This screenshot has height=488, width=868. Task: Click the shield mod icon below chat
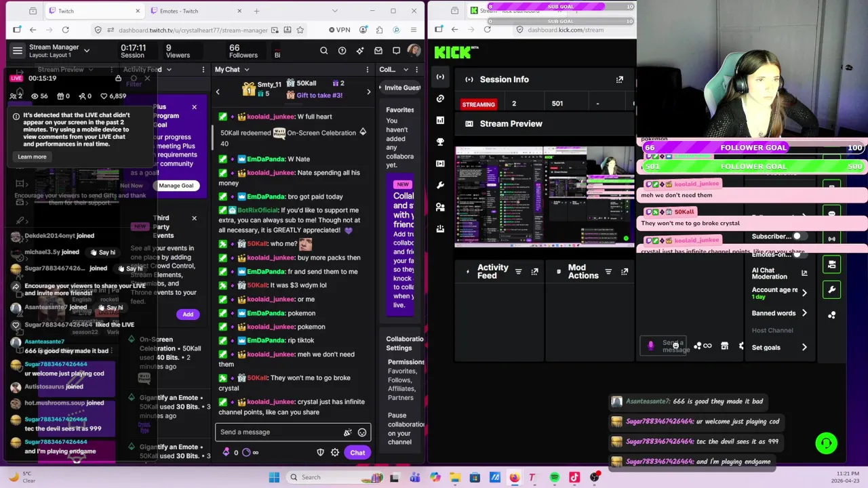click(x=321, y=453)
